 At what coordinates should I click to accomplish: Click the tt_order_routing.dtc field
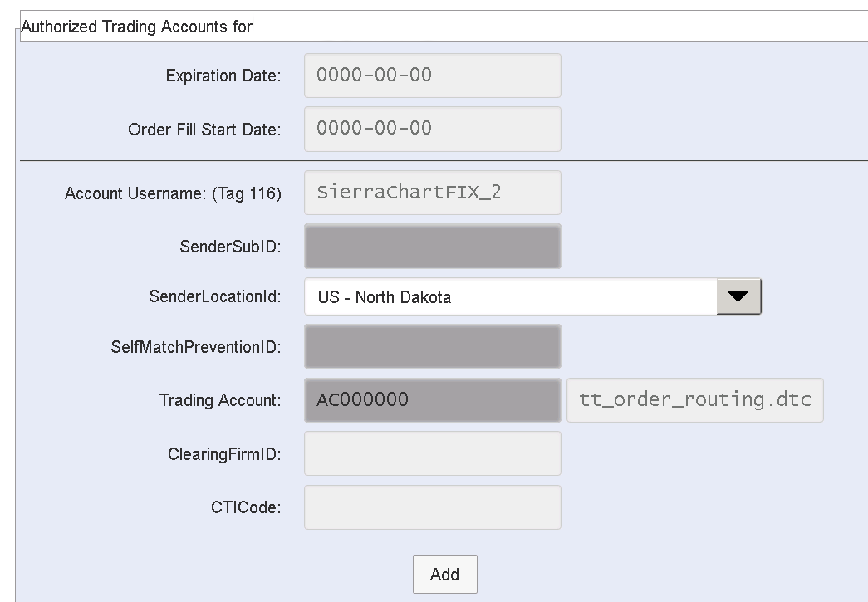(694, 400)
